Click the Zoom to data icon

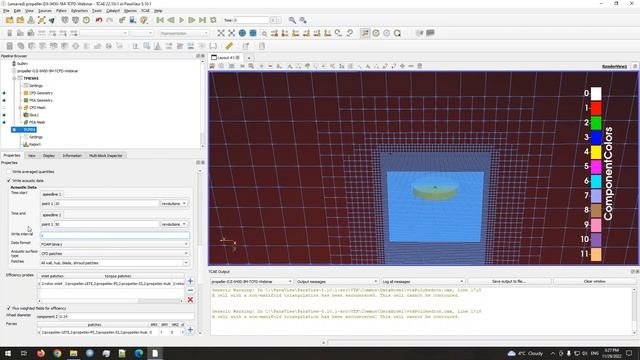[x=231, y=33]
